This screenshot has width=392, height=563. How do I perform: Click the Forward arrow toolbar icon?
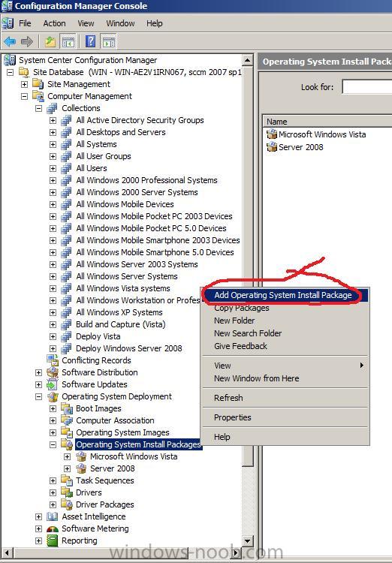[x=27, y=41]
